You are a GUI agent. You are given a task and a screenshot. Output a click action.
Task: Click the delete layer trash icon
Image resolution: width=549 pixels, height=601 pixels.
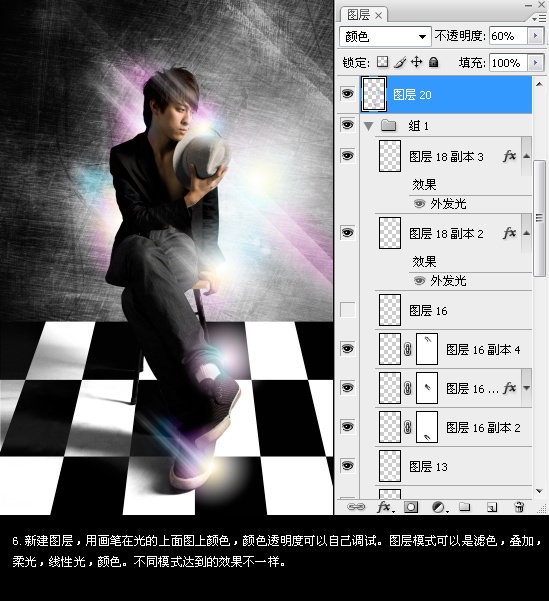pyautogui.click(x=519, y=507)
